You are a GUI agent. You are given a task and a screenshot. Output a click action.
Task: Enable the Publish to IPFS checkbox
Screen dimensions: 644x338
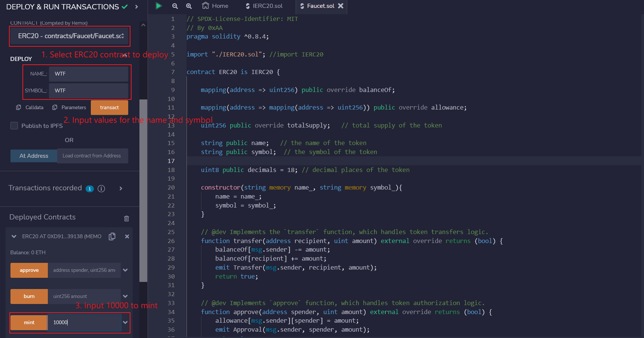click(x=14, y=126)
